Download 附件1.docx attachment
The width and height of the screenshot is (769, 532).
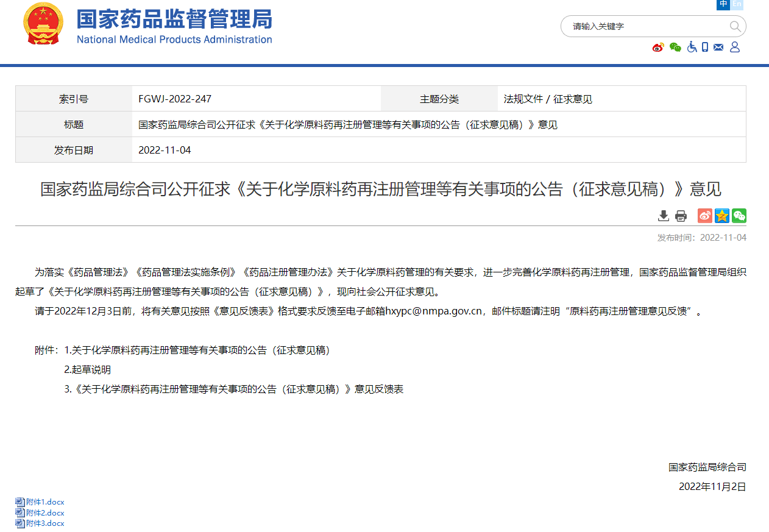[45, 502]
